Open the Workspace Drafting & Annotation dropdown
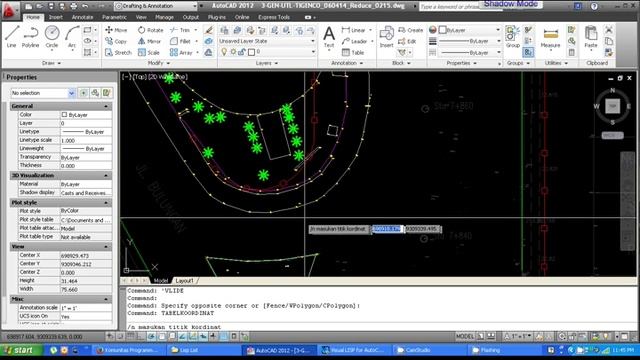 (156, 6)
